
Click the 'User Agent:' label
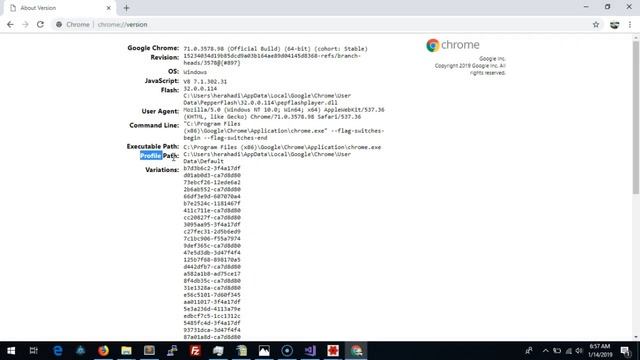coord(160,111)
